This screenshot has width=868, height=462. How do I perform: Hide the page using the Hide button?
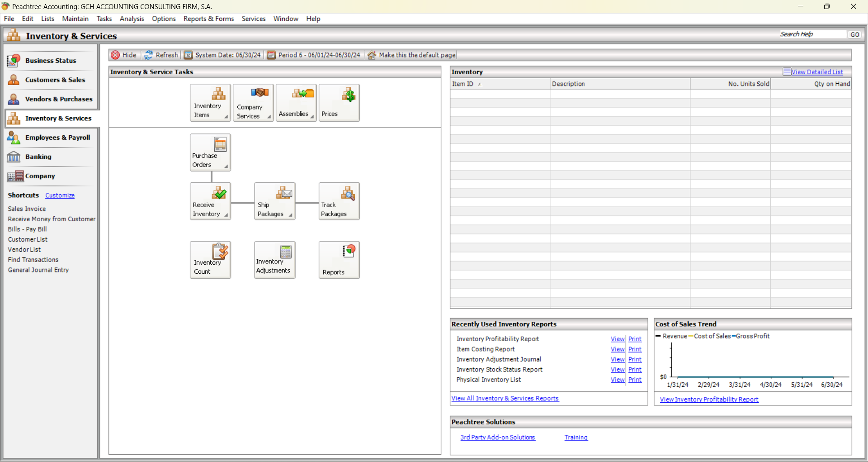124,55
